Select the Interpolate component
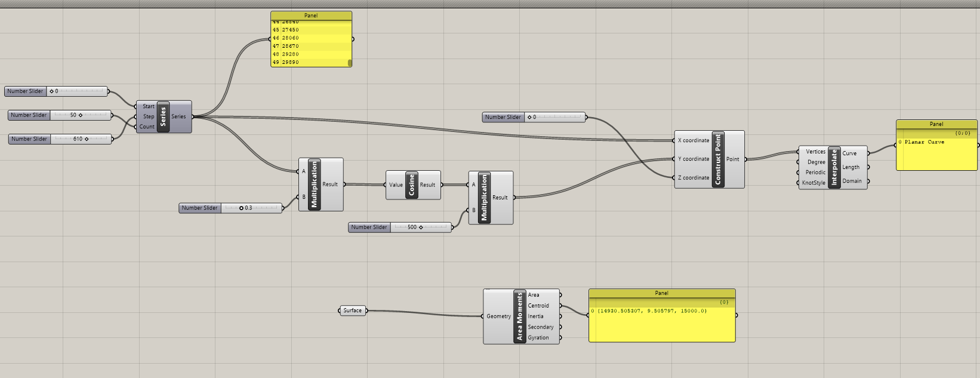Image resolution: width=980 pixels, height=378 pixels. [x=834, y=167]
